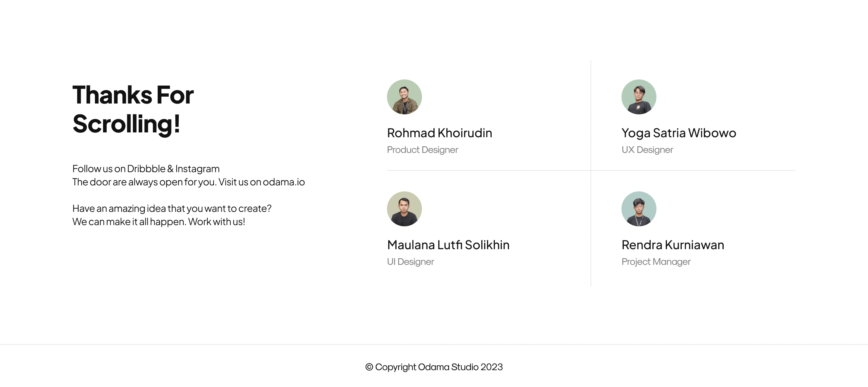868x387 pixels.
Task: Click the 'Work with us!' text
Action: [216, 222]
